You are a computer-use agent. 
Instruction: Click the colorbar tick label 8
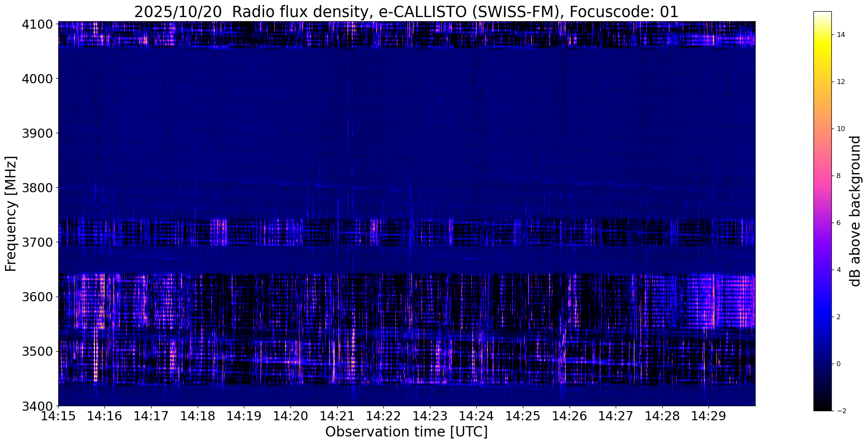tap(839, 176)
